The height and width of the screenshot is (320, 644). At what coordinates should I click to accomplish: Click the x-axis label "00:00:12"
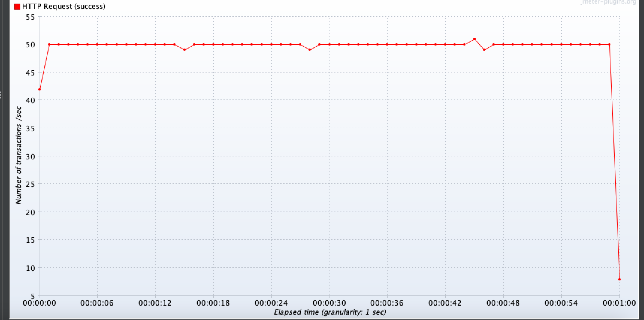[155, 303]
